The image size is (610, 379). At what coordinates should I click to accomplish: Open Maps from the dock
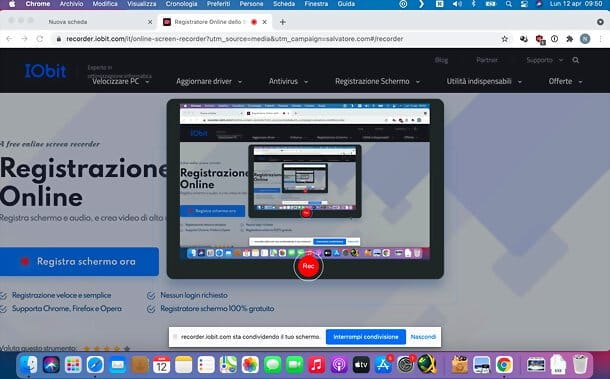(x=228, y=365)
